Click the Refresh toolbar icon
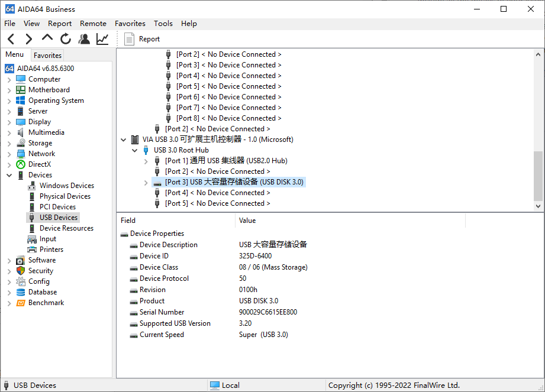Viewport: 545px width, 392px height. [65, 39]
